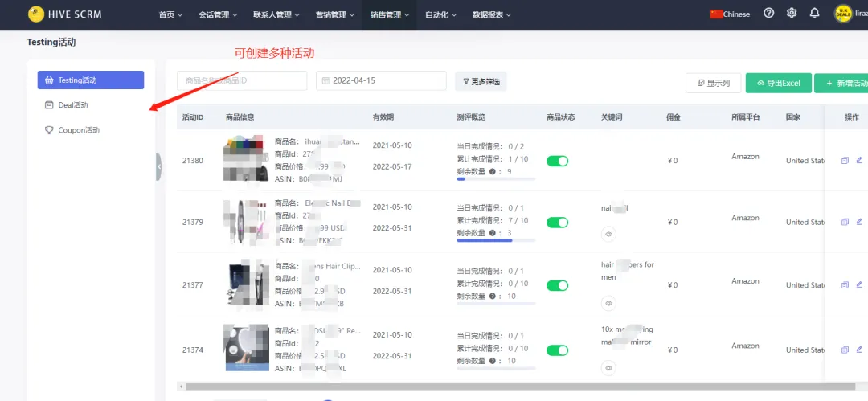The image size is (868, 401).
Task: Open date picker showing 2022-04-15
Action: tap(381, 80)
